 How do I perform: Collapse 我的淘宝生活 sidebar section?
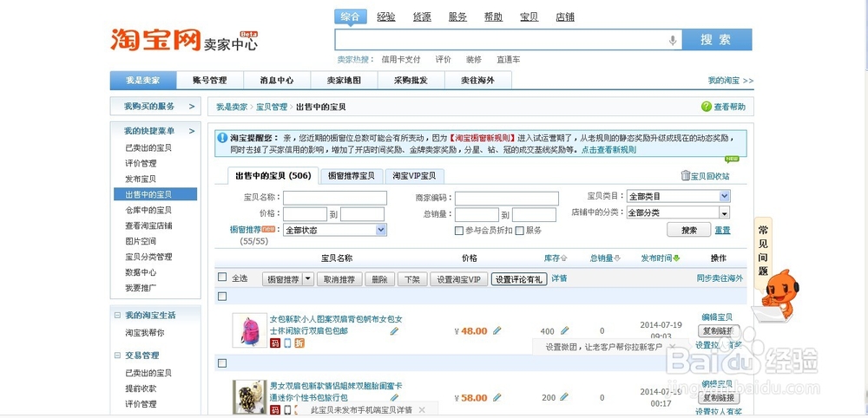pos(117,315)
